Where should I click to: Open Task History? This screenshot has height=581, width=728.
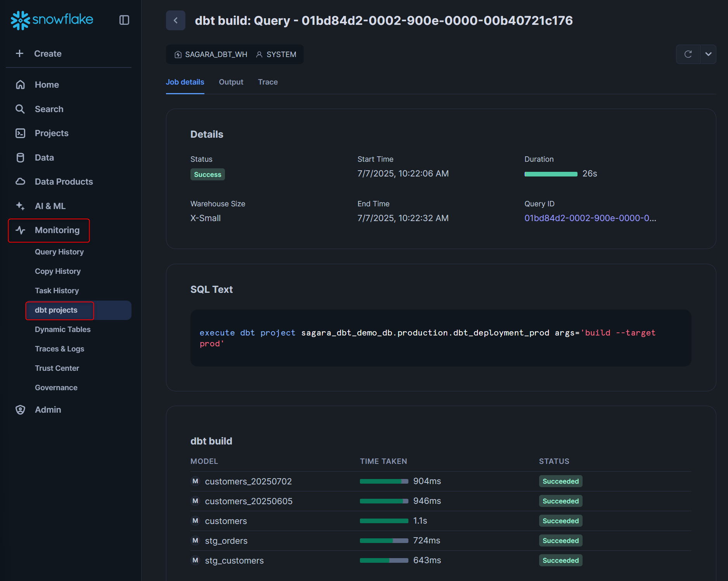point(57,290)
